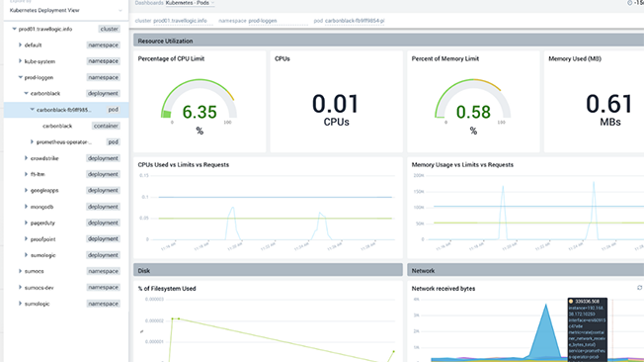This screenshot has height=362, width=644.
Task: Click the Percent of Memory Limit title
Action: [445, 58]
